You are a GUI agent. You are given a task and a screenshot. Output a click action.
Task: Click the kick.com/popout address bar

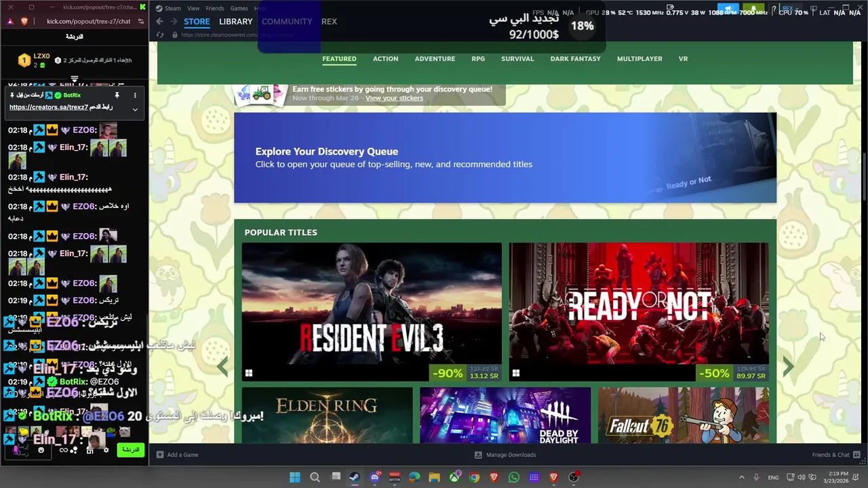tap(88, 22)
